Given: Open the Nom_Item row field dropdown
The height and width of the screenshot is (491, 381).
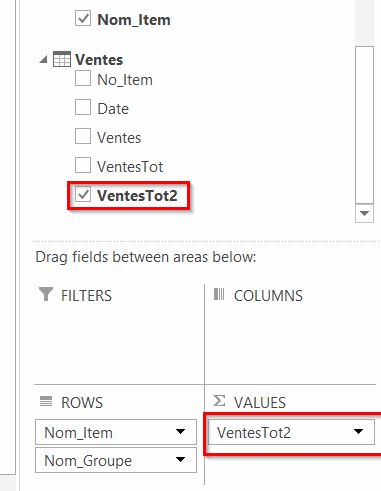Looking at the screenshot, I should (x=180, y=432).
